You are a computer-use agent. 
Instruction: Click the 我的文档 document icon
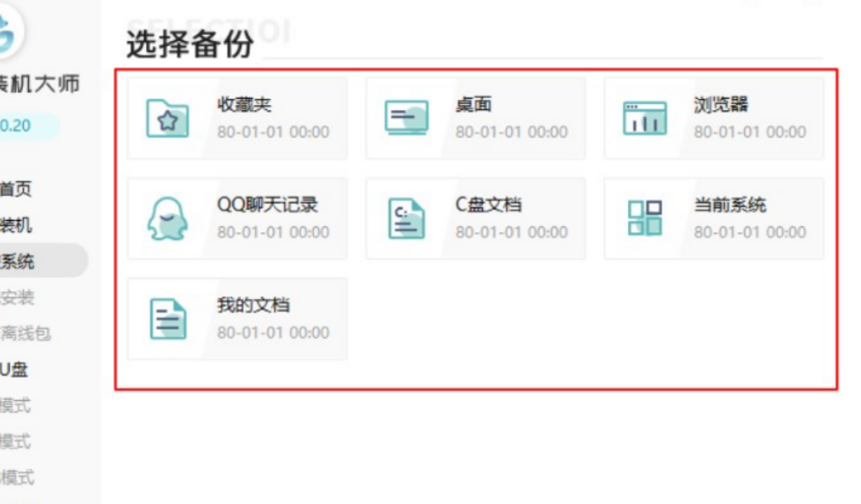(x=167, y=319)
